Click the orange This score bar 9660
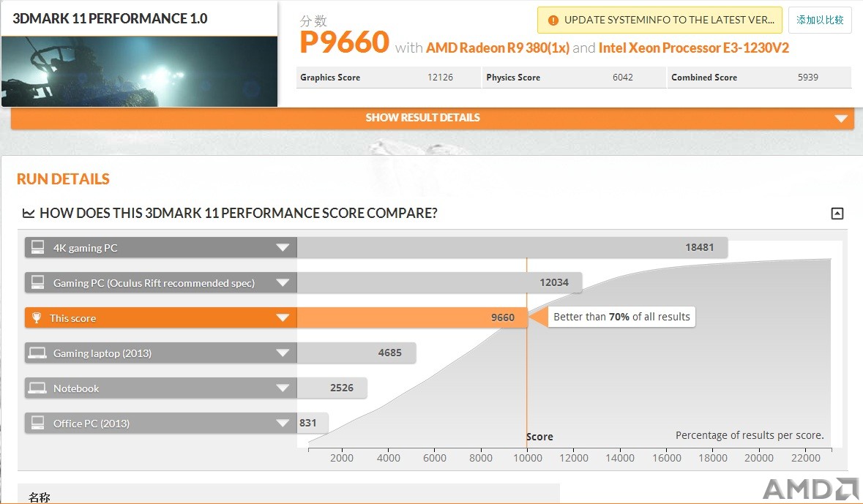863x504 pixels. (412, 317)
